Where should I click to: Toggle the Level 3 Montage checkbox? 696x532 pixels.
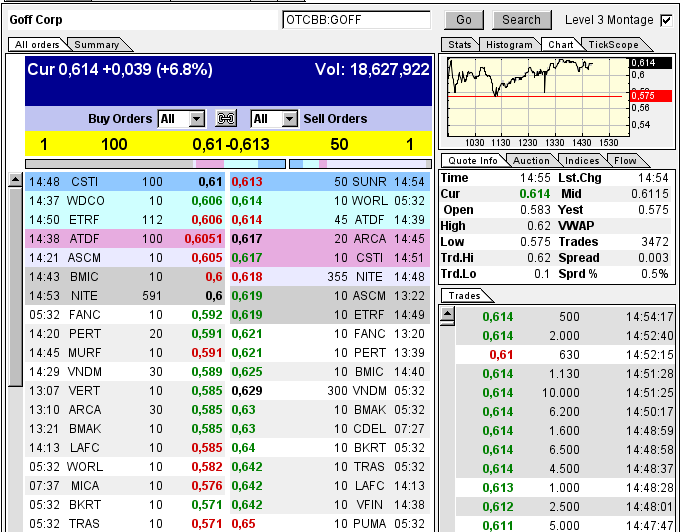666,20
